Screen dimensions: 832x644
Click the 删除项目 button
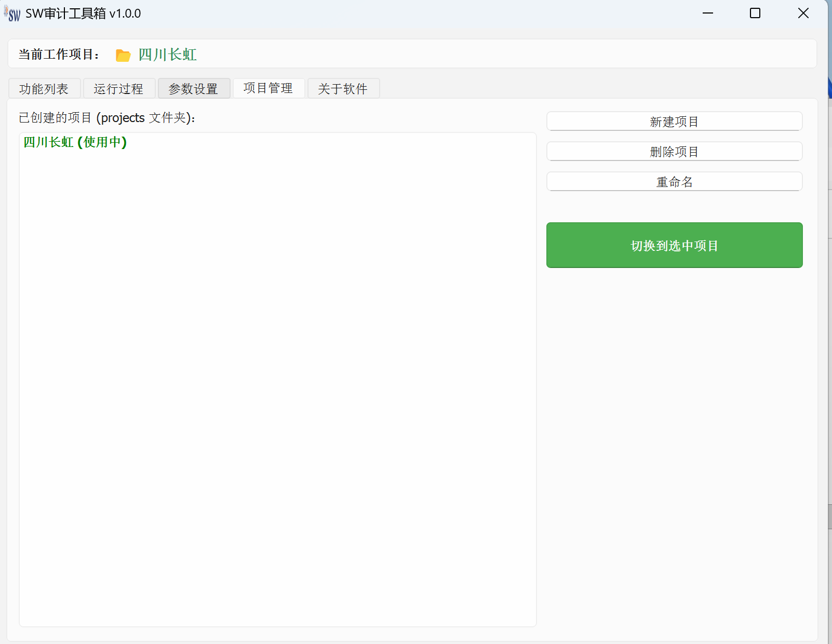click(x=674, y=152)
